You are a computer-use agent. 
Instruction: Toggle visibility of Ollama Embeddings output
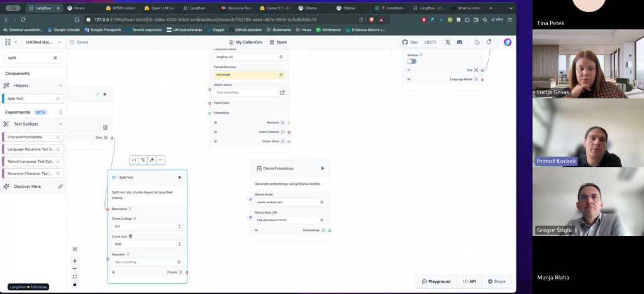(x=257, y=231)
